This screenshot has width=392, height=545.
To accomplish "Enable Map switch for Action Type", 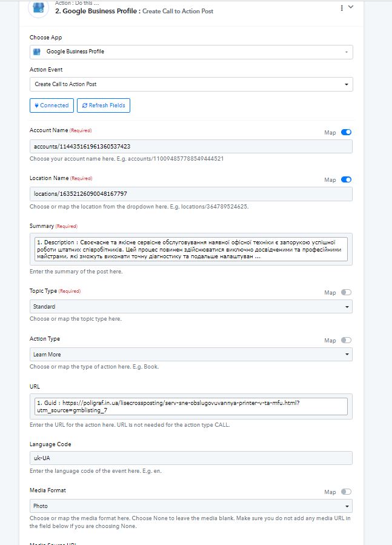I will (346, 340).
